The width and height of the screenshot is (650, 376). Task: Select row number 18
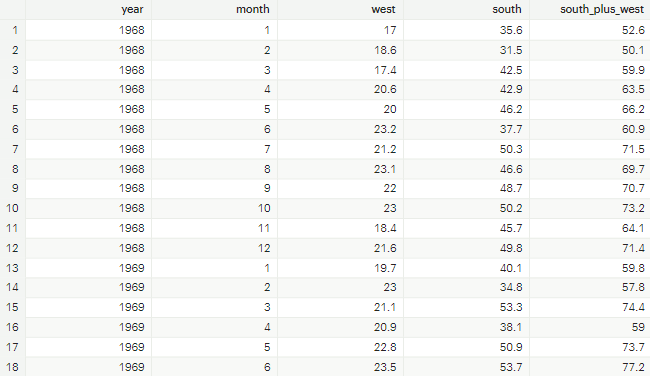(12, 367)
